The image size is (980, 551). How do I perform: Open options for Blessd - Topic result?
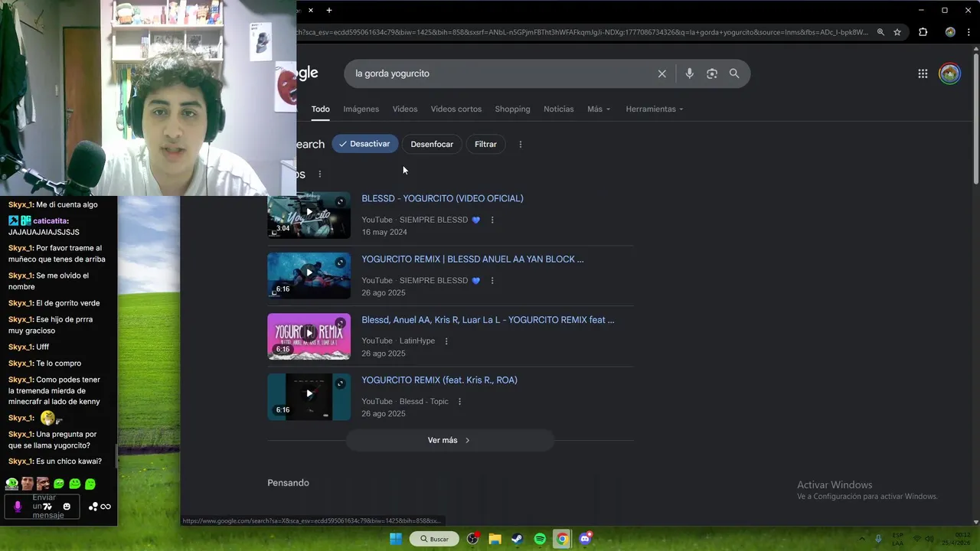click(460, 401)
